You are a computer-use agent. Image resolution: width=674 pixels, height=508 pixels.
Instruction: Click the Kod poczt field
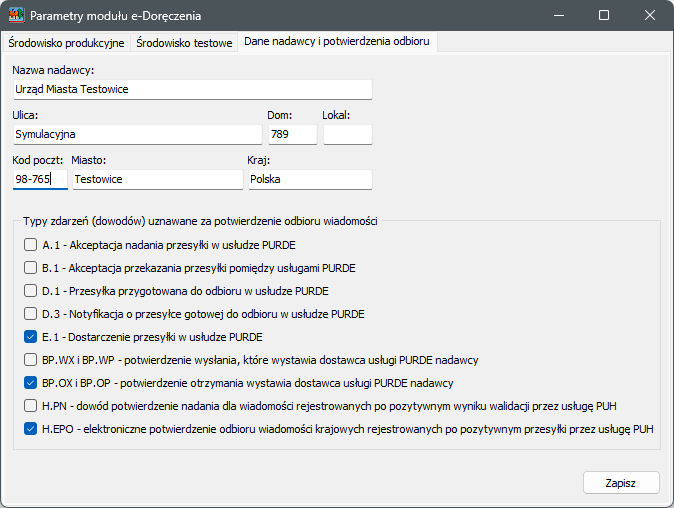[x=40, y=179]
